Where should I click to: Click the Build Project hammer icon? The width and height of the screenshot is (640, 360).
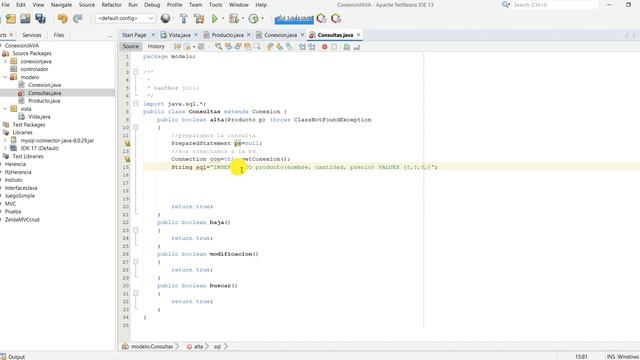coord(184,19)
